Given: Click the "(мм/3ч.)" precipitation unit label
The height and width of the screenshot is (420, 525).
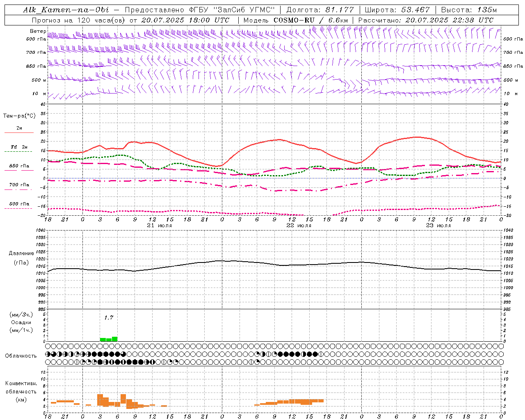Looking at the screenshot, I should tap(21, 315).
